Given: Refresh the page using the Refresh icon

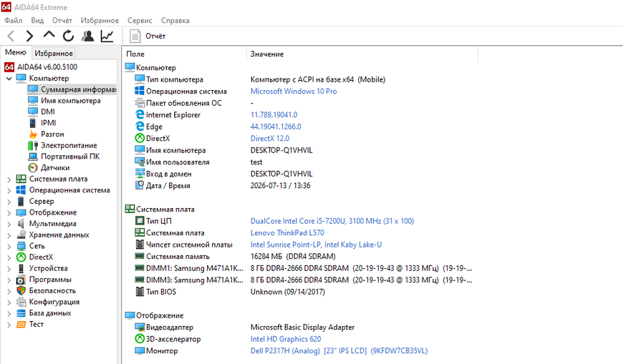Looking at the screenshot, I should (68, 36).
